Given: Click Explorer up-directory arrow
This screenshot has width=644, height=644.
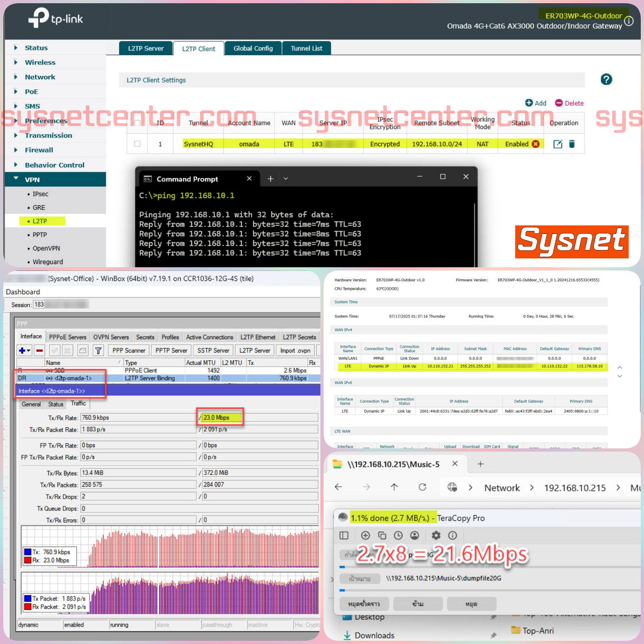Looking at the screenshot, I should point(394,487).
